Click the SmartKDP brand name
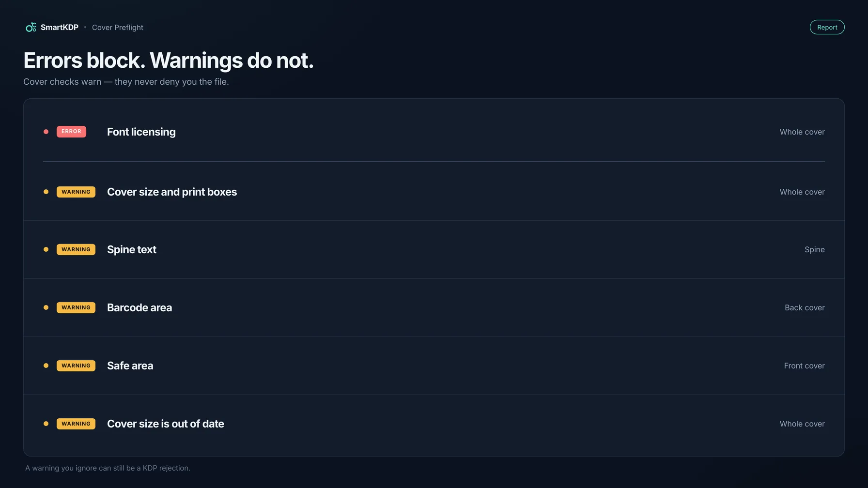 click(60, 28)
